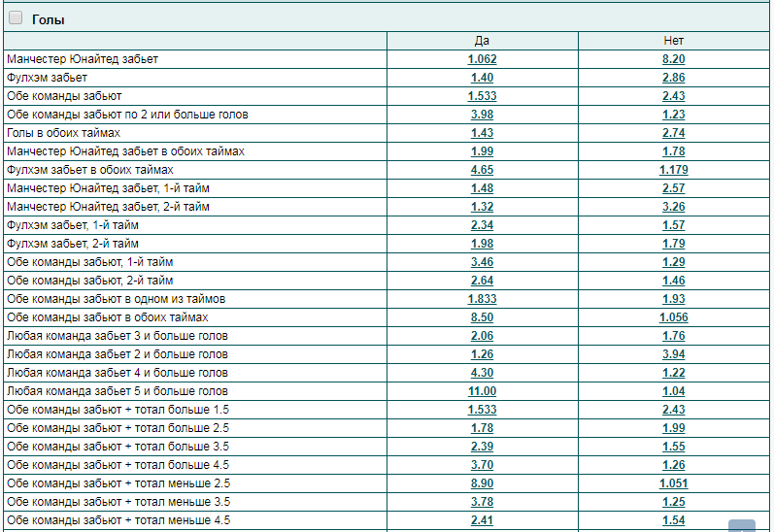Select Нет 1.79 for Фулхэм забьет, 2-й тайм
This screenshot has width=774, height=532.
(673, 244)
